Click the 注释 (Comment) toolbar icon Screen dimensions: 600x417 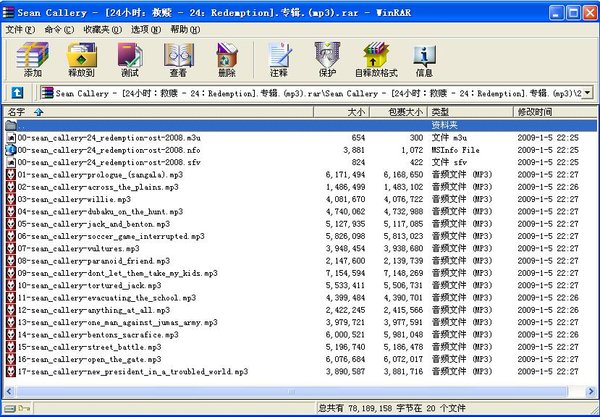[279, 60]
